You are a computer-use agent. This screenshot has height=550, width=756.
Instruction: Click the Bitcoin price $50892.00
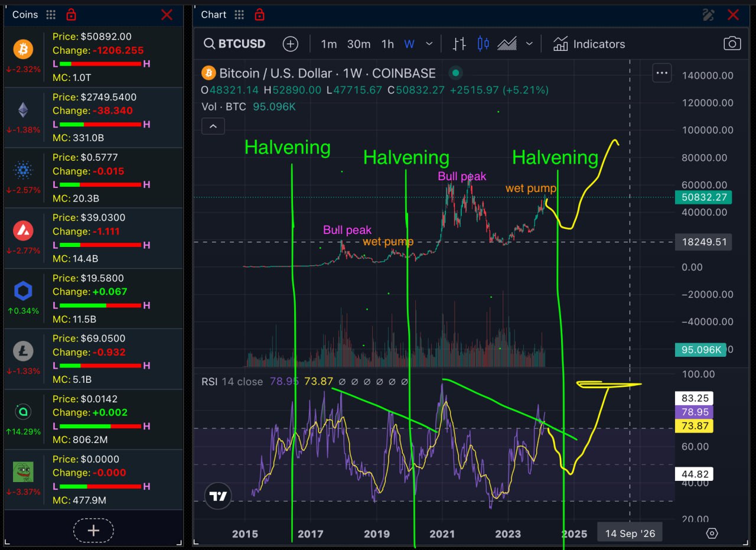coord(105,37)
